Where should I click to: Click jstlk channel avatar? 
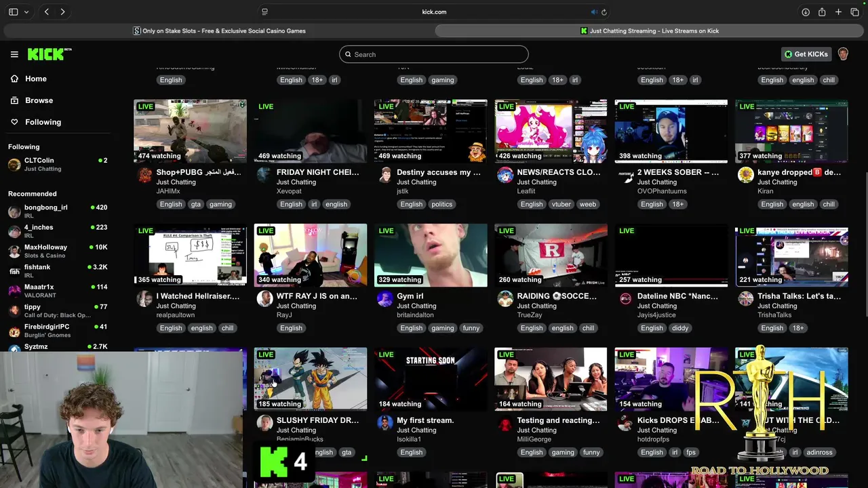pos(385,175)
